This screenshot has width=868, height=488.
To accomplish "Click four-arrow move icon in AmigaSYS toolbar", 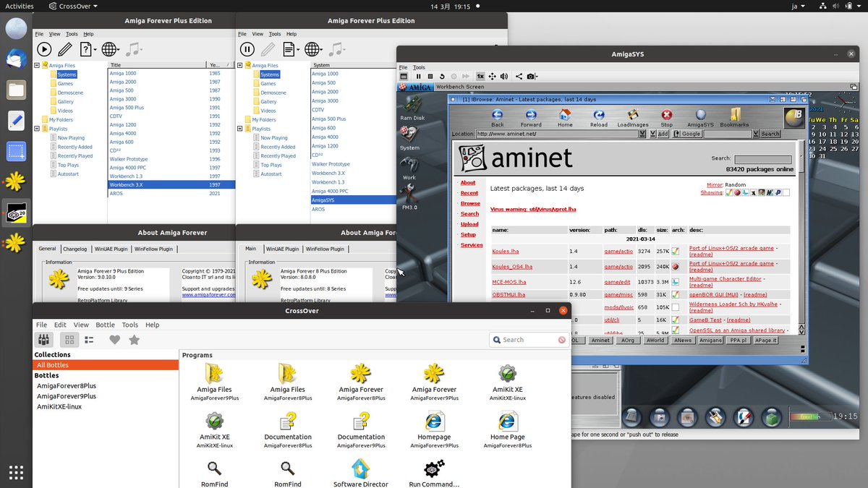I will 492,76.
